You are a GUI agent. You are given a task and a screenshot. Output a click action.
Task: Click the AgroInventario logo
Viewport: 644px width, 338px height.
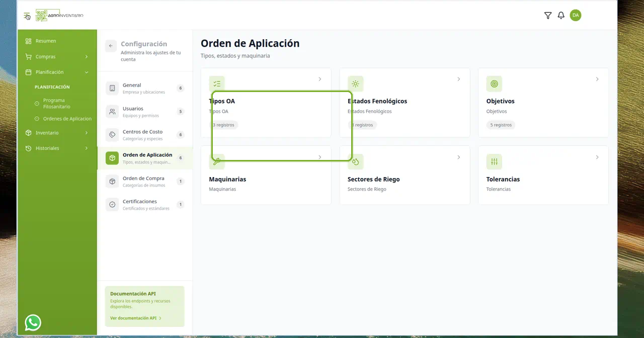point(59,16)
